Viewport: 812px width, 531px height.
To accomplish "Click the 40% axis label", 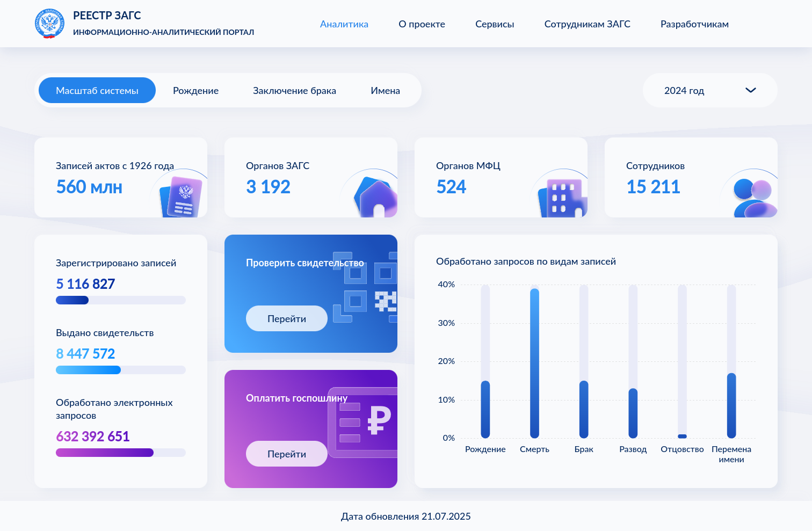I will click(446, 285).
